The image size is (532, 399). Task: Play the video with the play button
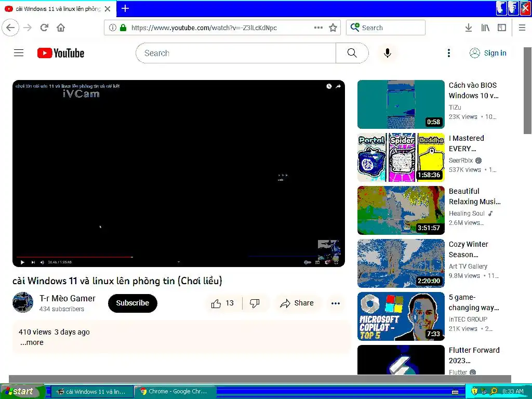tap(22, 262)
